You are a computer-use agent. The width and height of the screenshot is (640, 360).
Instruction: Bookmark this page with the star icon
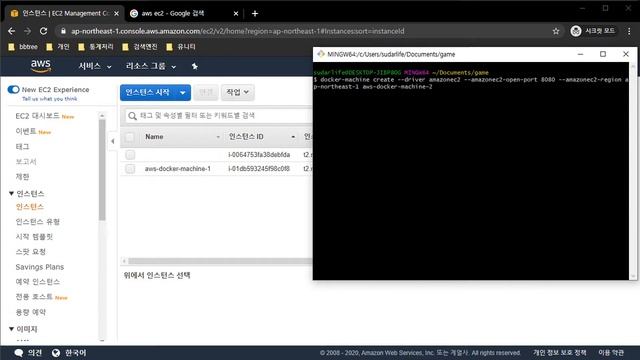[x=556, y=31]
